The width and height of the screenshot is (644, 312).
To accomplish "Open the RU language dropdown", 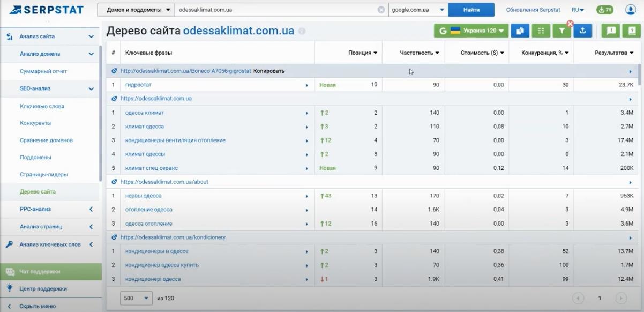I will (x=578, y=10).
